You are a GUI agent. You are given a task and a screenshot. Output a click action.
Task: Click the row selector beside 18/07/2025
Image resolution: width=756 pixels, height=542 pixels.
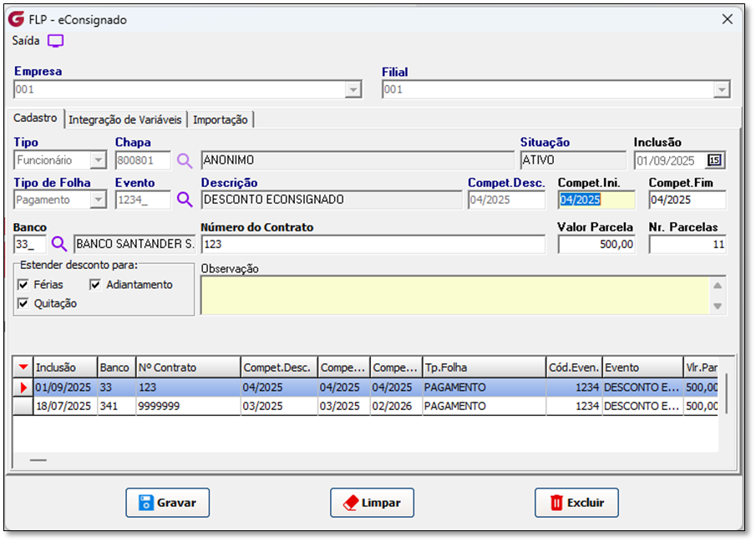pos(23,406)
